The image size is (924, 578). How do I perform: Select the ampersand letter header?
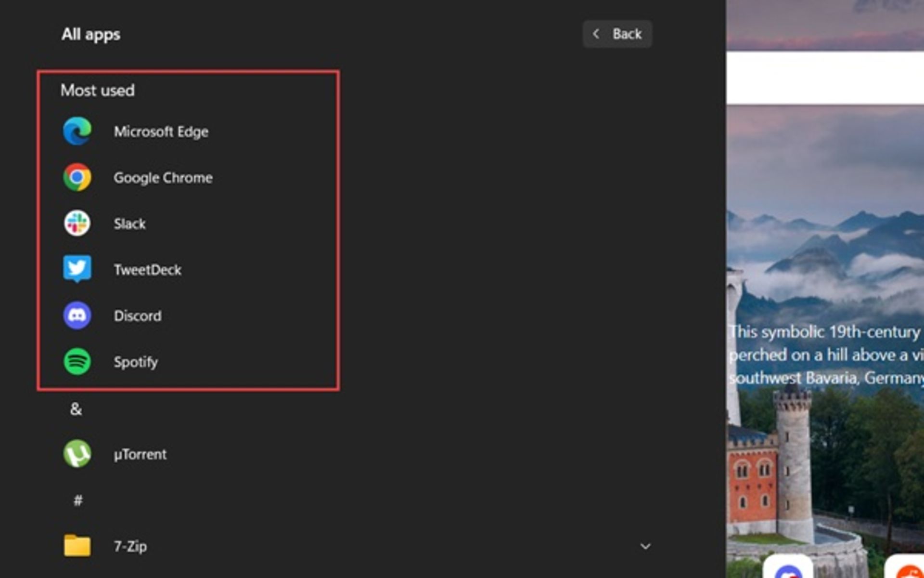[76, 409]
